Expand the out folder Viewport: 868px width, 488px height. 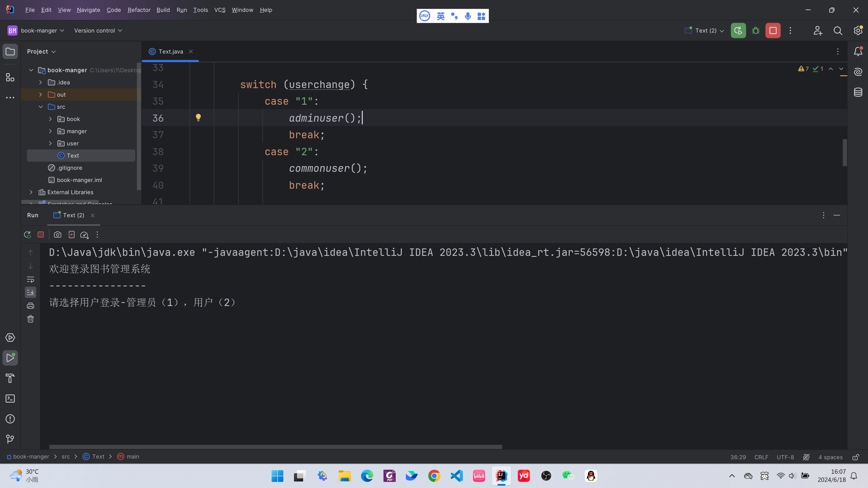[x=41, y=95]
